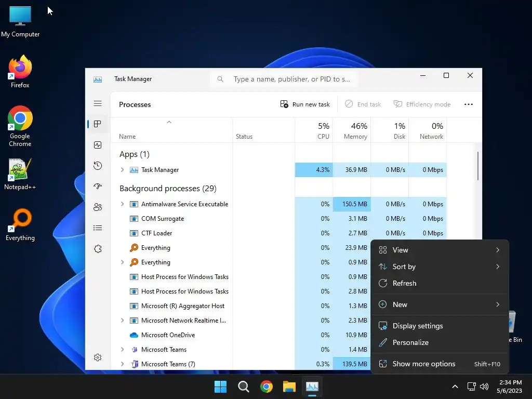
Task: Open the Services sidebar icon
Action: 98,249
